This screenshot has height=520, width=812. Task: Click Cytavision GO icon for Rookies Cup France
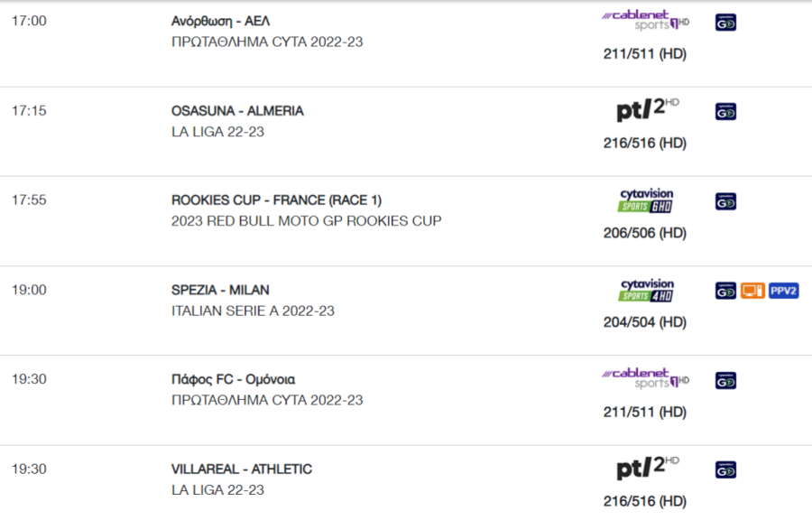point(725,201)
